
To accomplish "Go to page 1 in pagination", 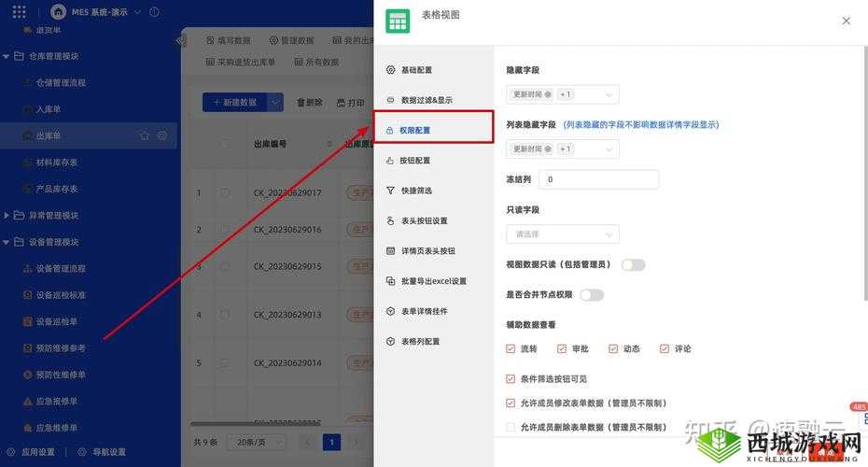I will click(331, 443).
